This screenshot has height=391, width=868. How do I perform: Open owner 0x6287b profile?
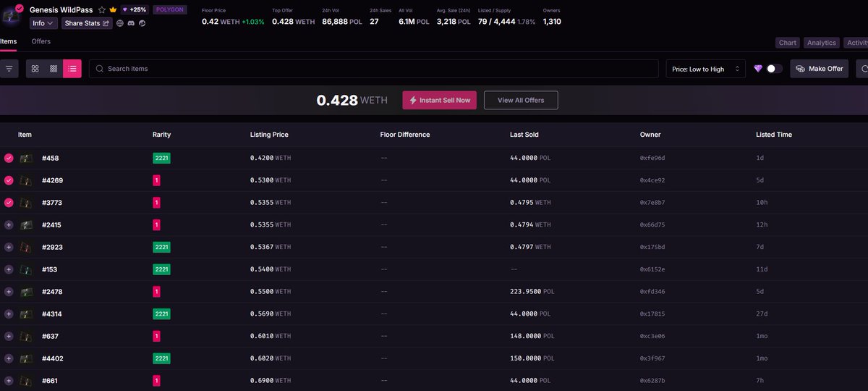coord(652,381)
